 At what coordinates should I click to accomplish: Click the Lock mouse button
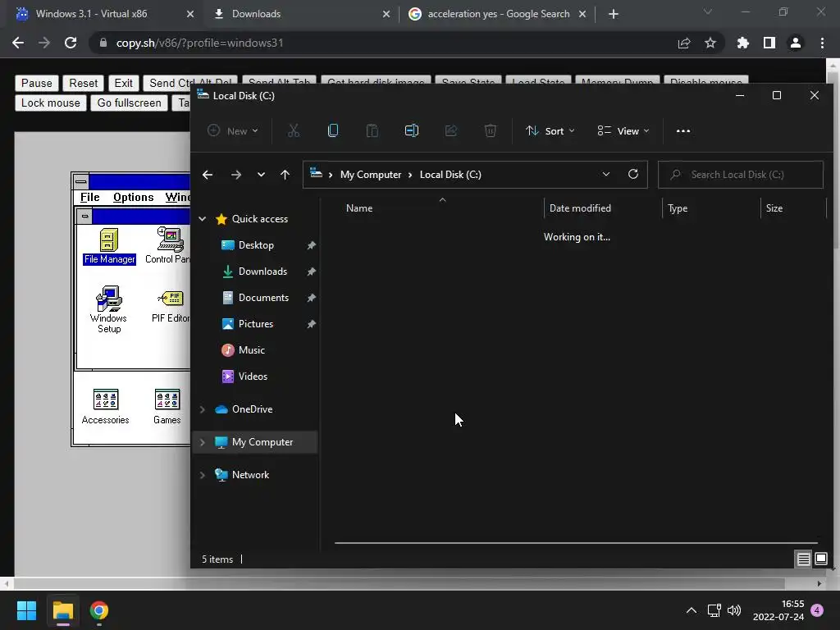[50, 103]
